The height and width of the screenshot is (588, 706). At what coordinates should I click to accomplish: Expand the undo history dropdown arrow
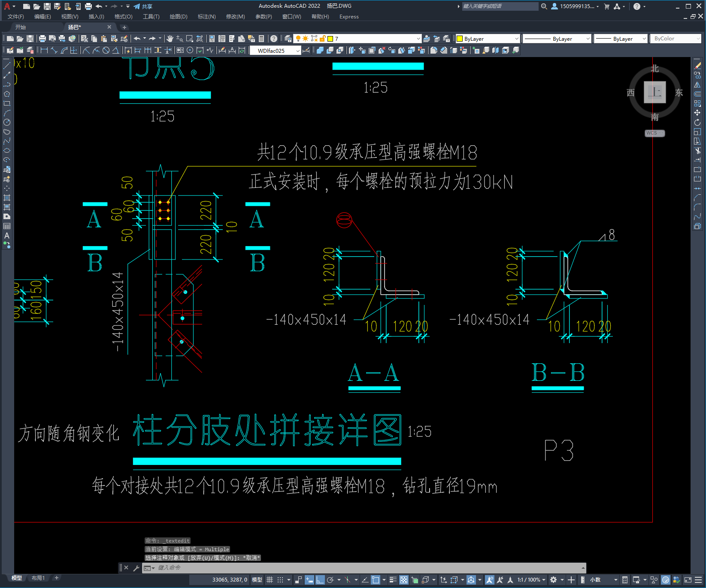(x=145, y=38)
